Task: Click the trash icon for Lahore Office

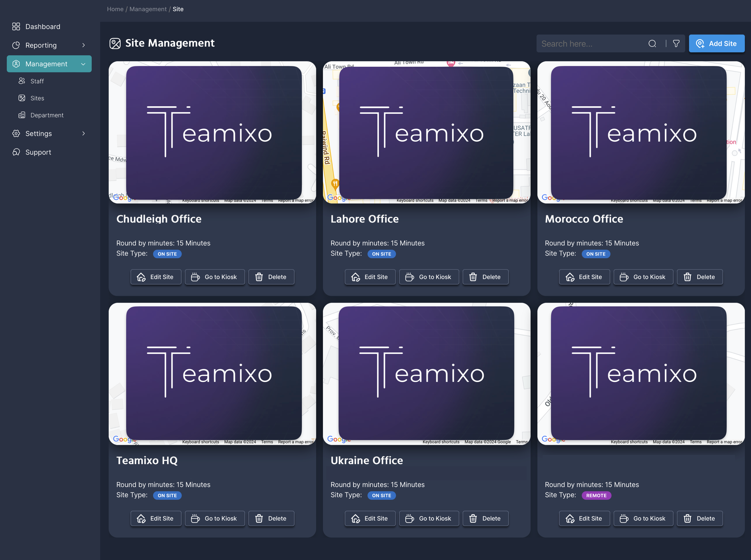Action: (x=473, y=277)
